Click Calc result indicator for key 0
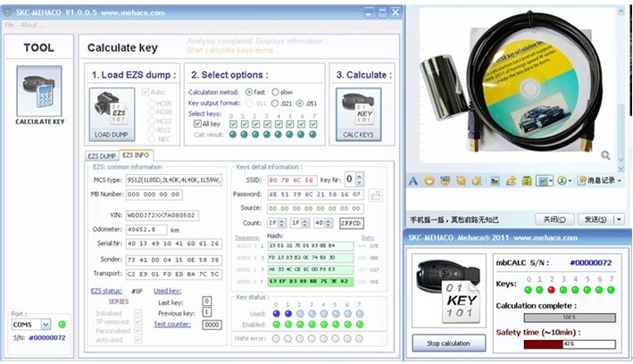The image size is (633, 364). [233, 135]
